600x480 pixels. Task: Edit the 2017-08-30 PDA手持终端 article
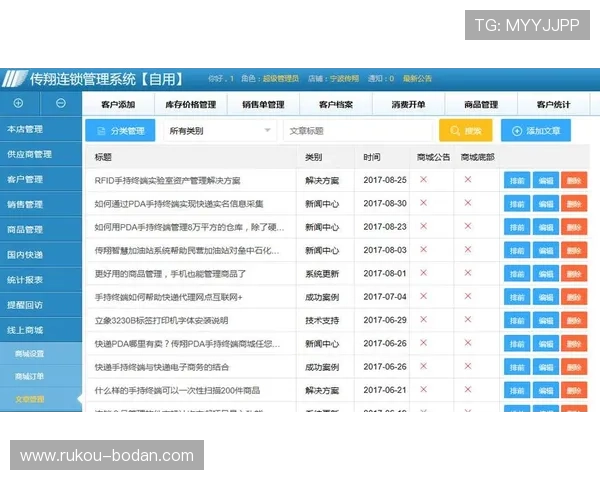coord(546,204)
